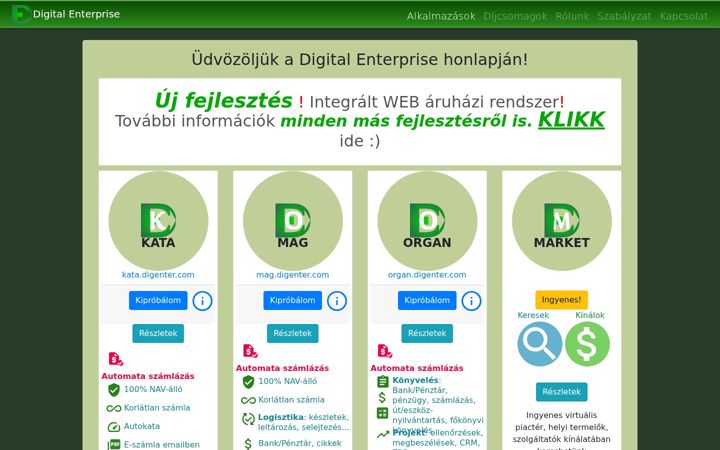Click the Könyvelés clipboard icon in ORGAN

tap(382, 382)
